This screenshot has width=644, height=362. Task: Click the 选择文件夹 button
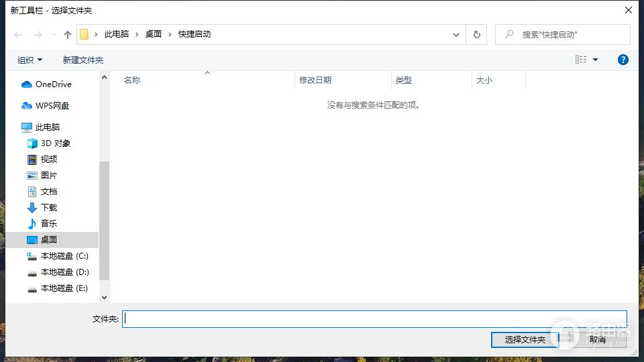pos(525,340)
